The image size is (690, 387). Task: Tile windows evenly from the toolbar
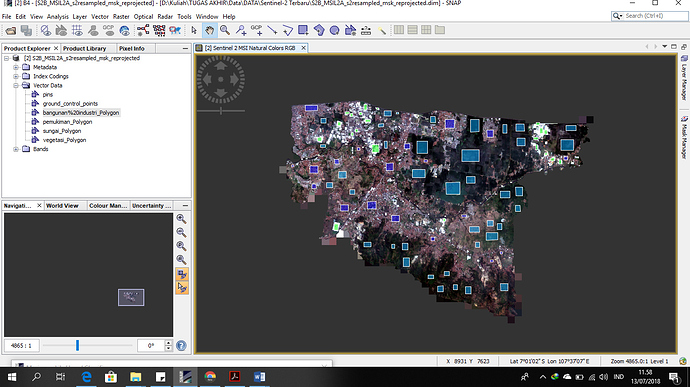(x=426, y=30)
